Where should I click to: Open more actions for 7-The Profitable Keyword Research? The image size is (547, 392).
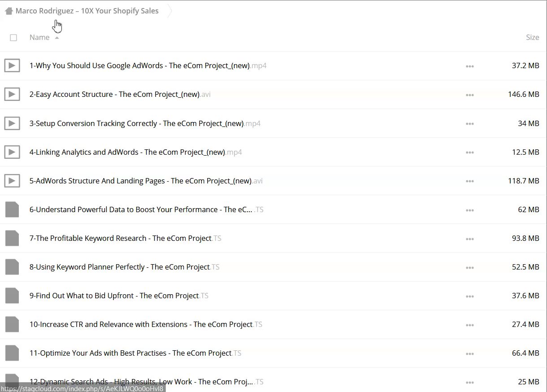(470, 239)
